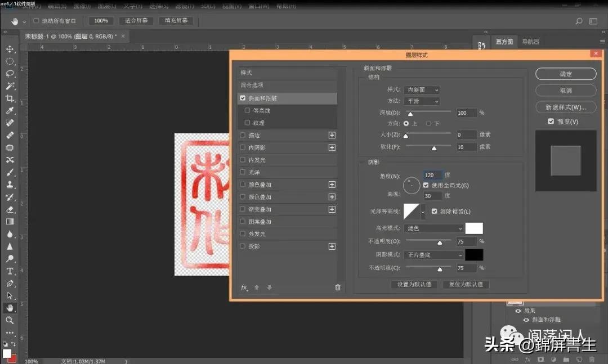Click the black 阴影模式 color swatch
The width and height of the screenshot is (608, 364).
(475, 254)
